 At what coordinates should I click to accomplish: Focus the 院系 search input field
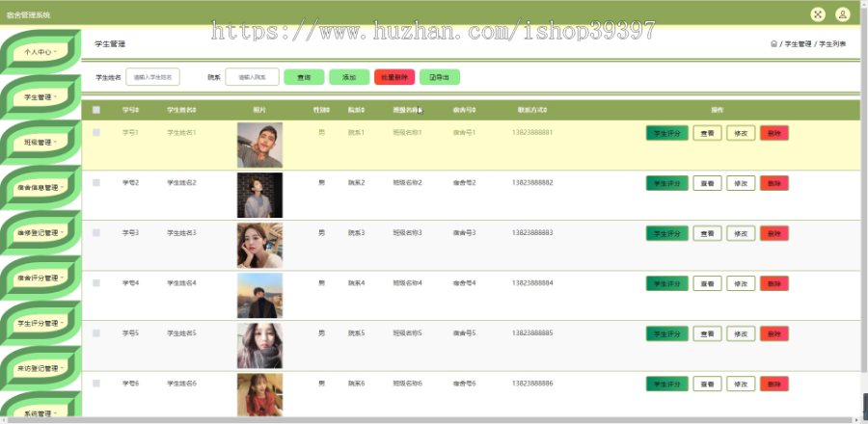pos(252,77)
